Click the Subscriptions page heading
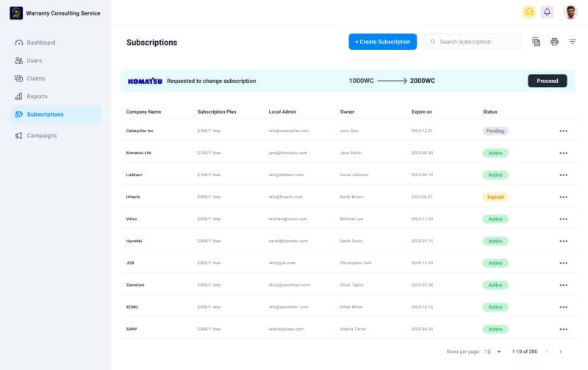 point(152,43)
